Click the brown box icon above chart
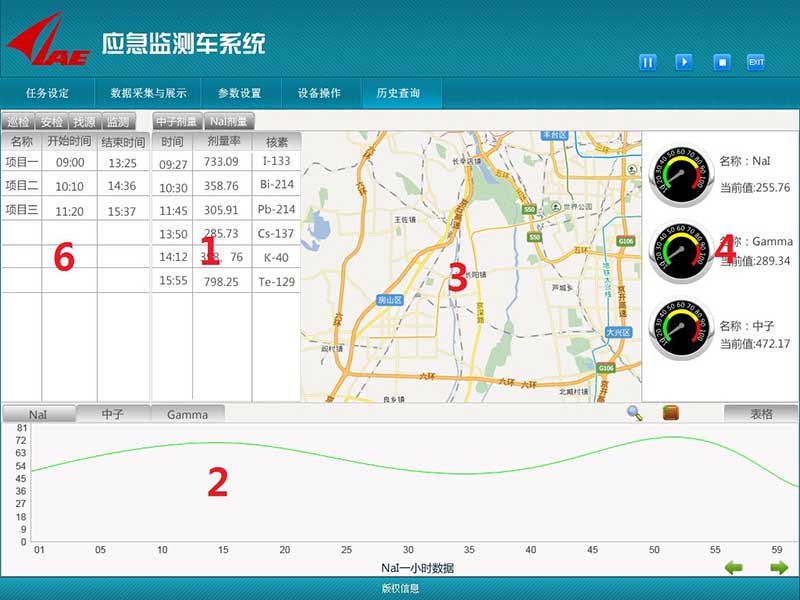Screen dimensions: 800x600 670,413
